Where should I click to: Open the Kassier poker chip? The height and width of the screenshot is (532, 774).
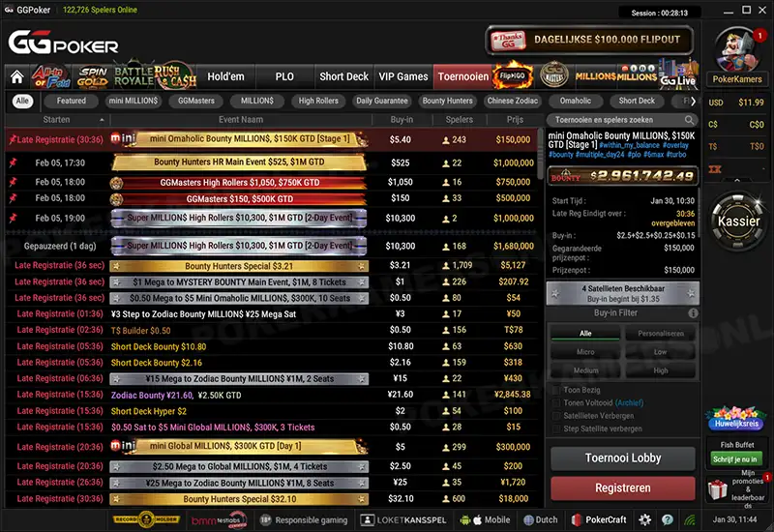[737, 222]
